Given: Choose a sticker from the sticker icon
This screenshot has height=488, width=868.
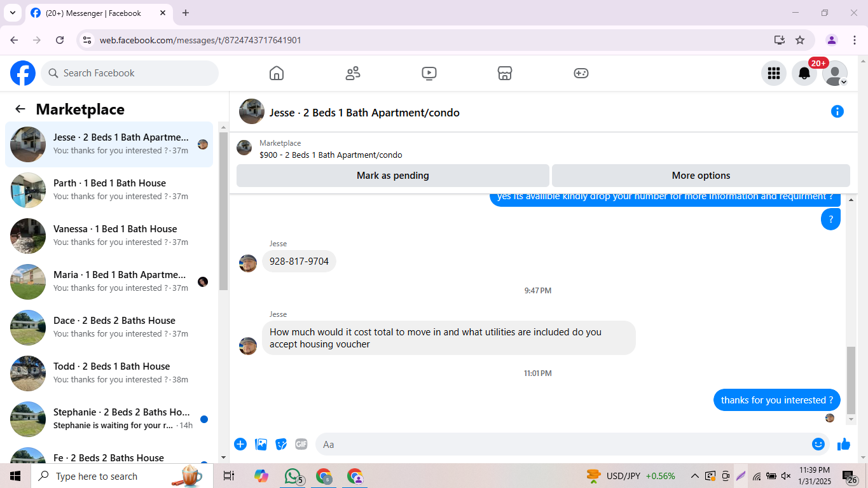Looking at the screenshot, I should coord(281,444).
